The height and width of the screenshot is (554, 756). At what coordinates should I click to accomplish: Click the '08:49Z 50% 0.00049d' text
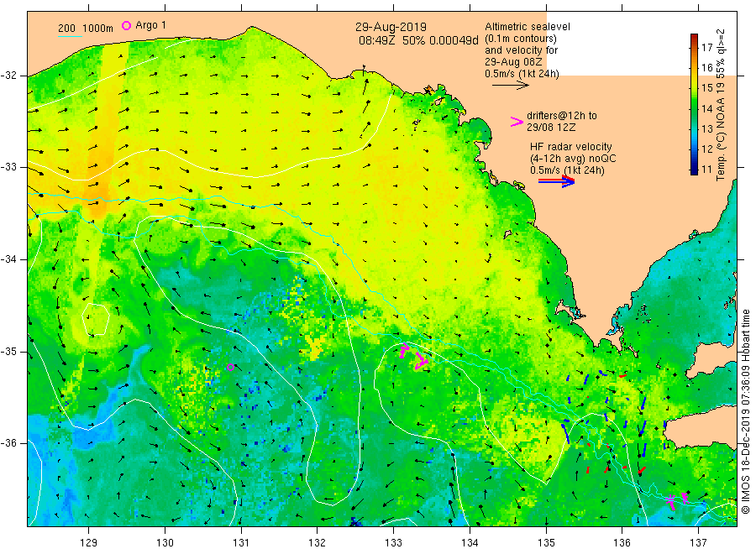point(418,40)
